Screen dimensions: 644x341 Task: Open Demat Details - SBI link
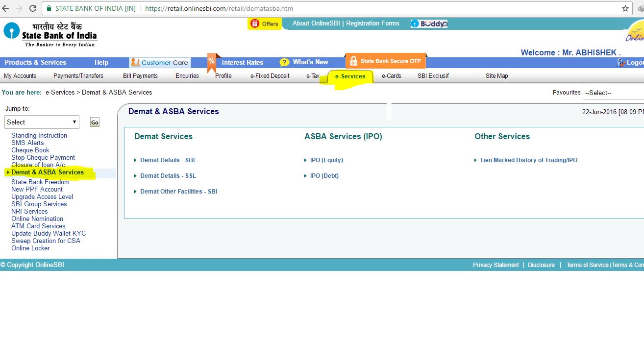[x=168, y=160]
